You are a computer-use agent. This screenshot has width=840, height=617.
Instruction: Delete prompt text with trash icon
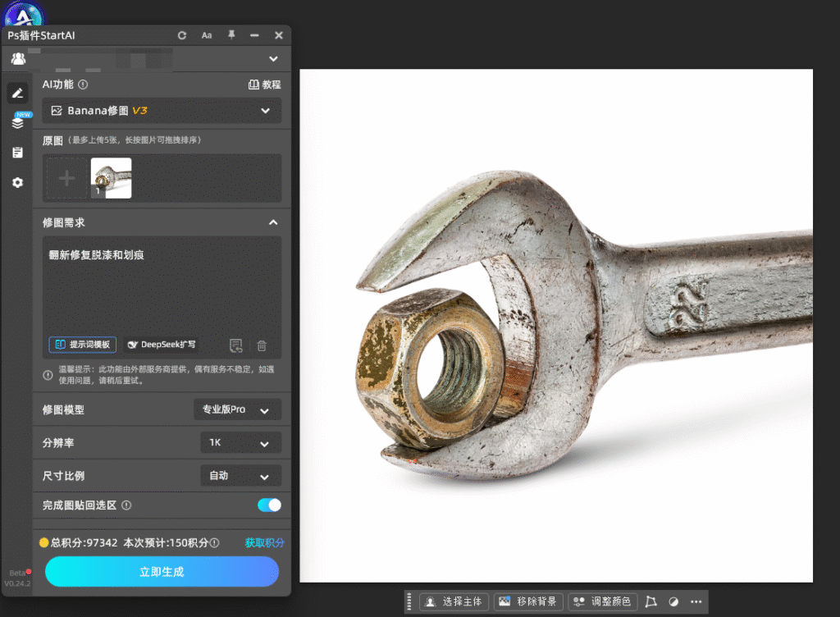pos(262,345)
